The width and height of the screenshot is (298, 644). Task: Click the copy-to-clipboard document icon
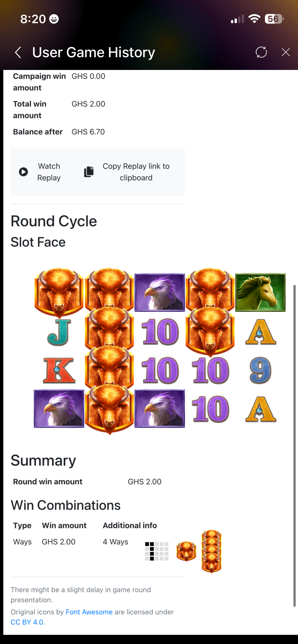pyautogui.click(x=89, y=172)
